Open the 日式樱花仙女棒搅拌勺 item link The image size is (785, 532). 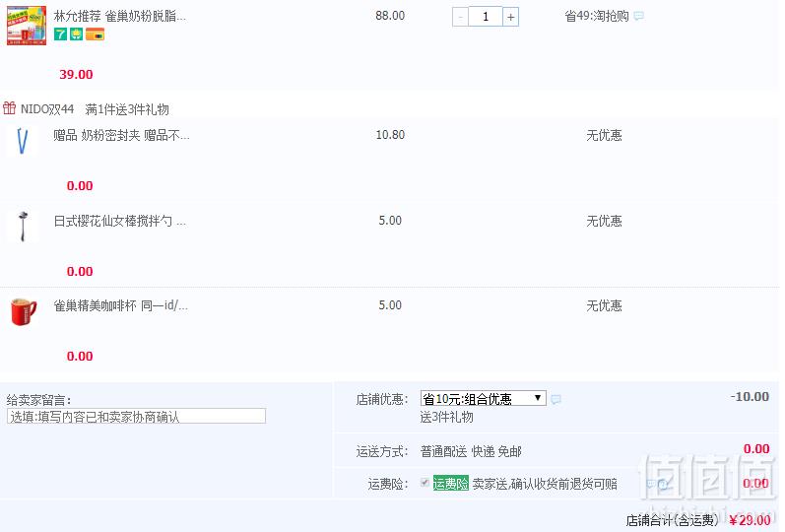click(119, 221)
